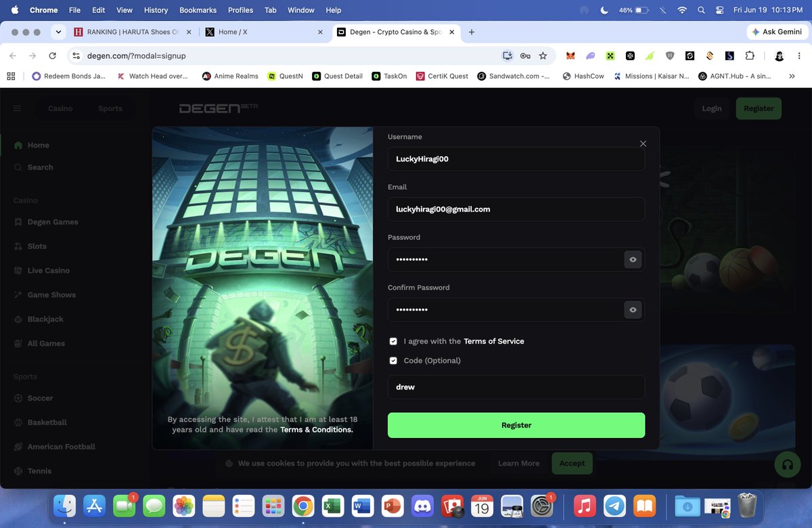Open Control Center in menu bar

[719, 10]
